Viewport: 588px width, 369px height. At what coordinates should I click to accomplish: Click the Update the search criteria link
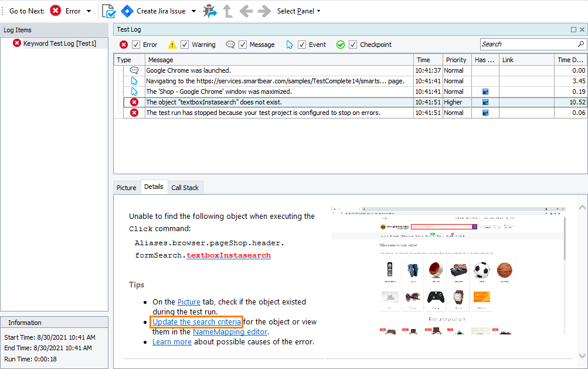point(196,322)
